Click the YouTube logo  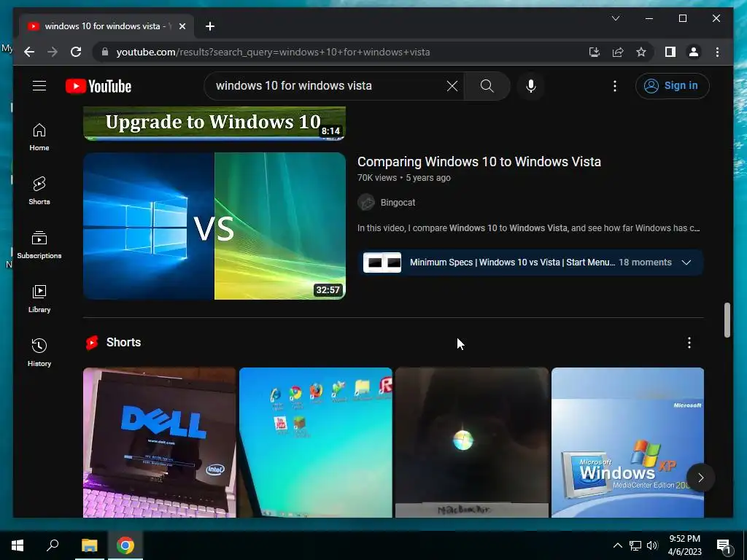point(98,86)
